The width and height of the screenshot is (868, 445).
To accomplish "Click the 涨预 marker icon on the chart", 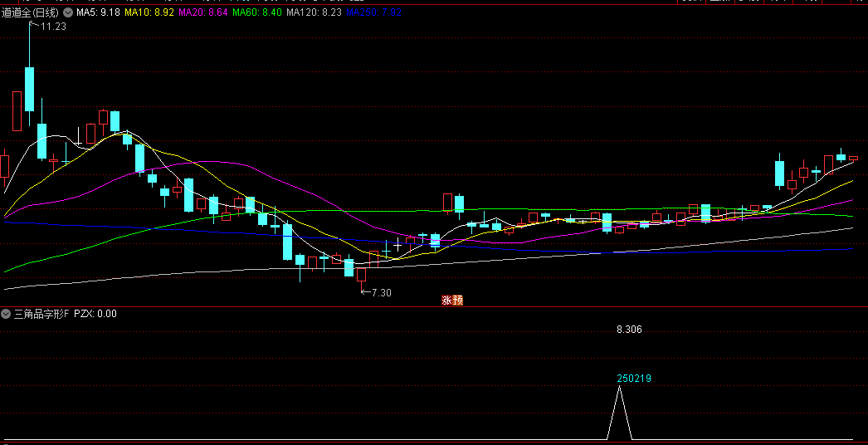I will tap(451, 301).
